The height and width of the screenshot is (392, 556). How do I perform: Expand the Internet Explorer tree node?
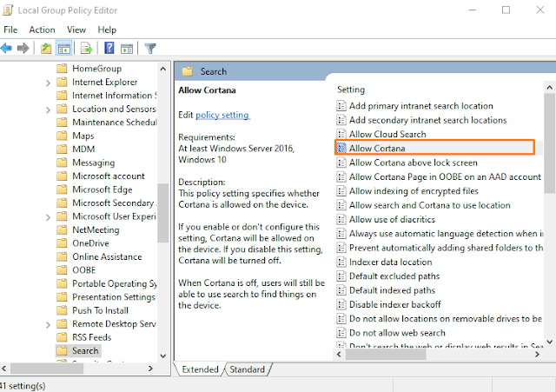49,83
